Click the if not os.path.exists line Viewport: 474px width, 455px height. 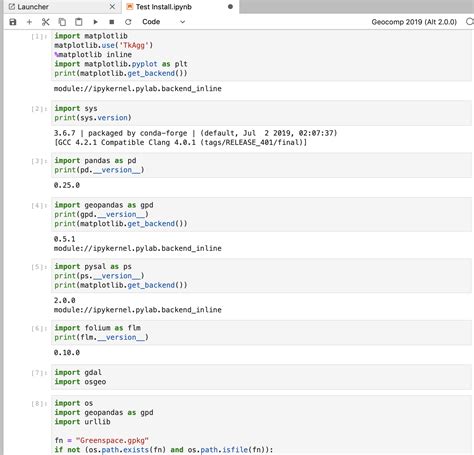[x=164, y=450]
